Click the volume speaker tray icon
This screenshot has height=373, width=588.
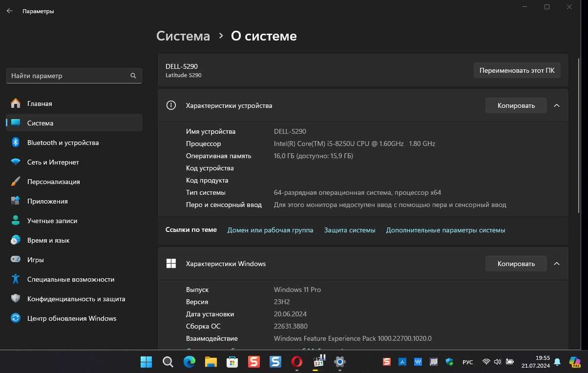pyautogui.click(x=498, y=362)
